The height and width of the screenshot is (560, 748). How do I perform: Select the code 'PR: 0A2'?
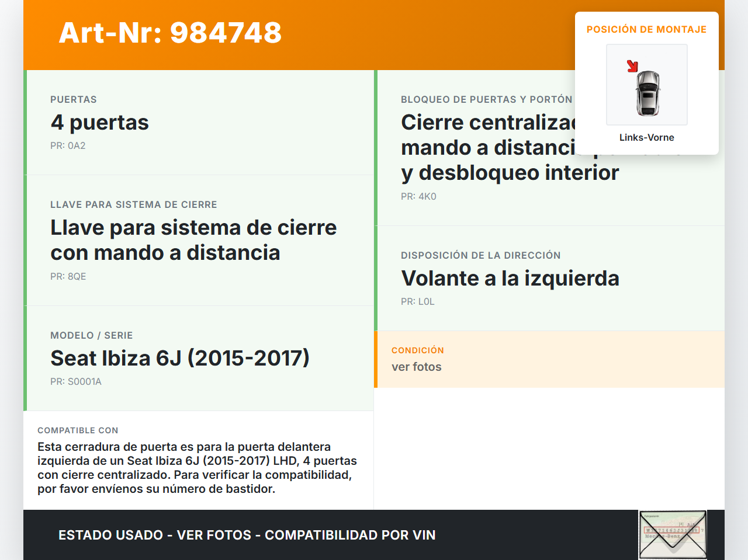point(68,145)
